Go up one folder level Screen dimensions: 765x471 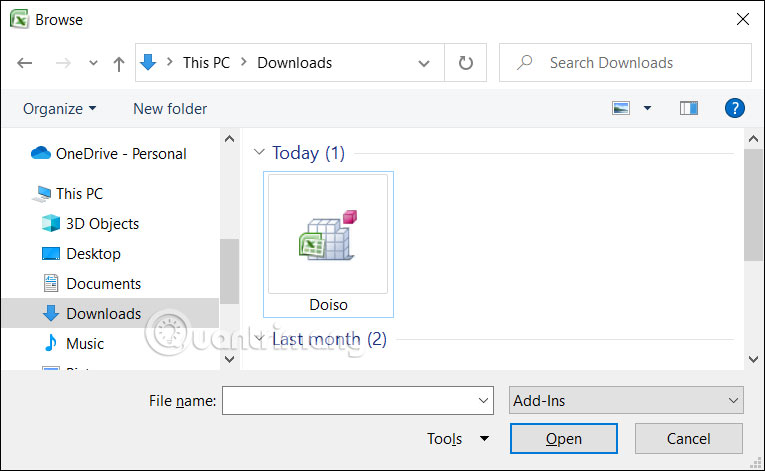point(119,63)
